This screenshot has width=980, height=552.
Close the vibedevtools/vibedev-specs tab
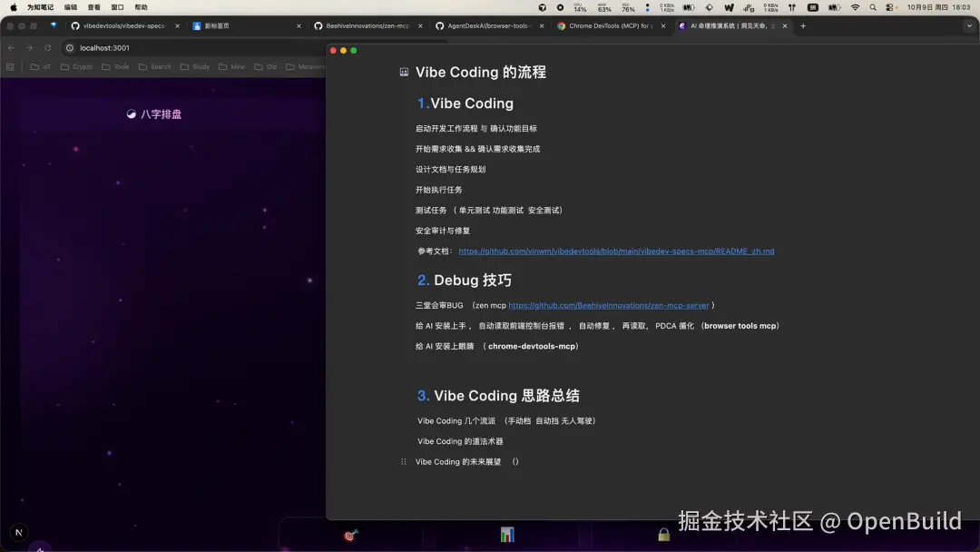click(178, 26)
